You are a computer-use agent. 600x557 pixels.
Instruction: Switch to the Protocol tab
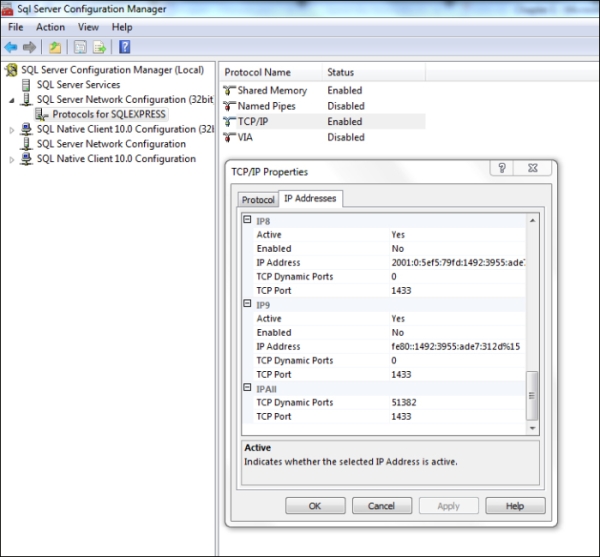tap(258, 200)
